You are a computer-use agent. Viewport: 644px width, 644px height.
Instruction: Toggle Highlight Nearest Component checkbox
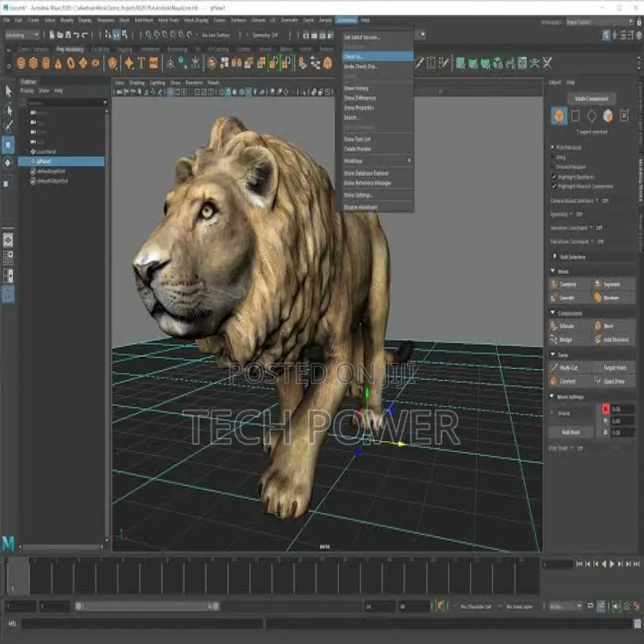click(554, 187)
